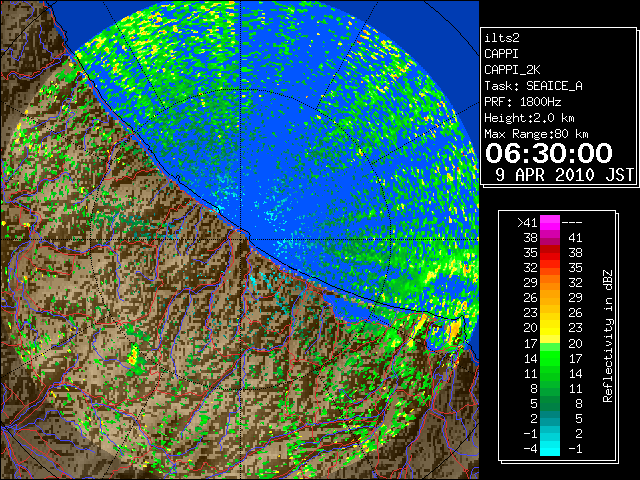Pick the orange 29–32 dBZ swatch
This screenshot has width=640, height=480.
[x=550, y=283]
